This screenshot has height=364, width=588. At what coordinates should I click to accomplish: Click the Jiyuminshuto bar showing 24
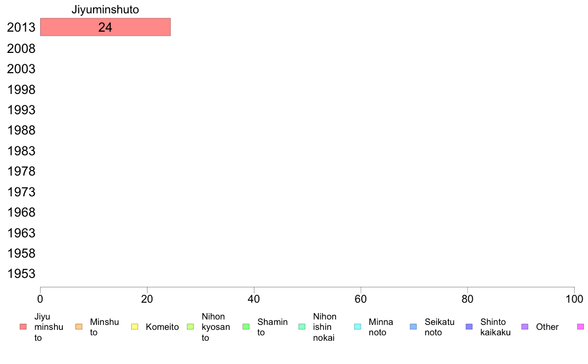click(x=105, y=27)
